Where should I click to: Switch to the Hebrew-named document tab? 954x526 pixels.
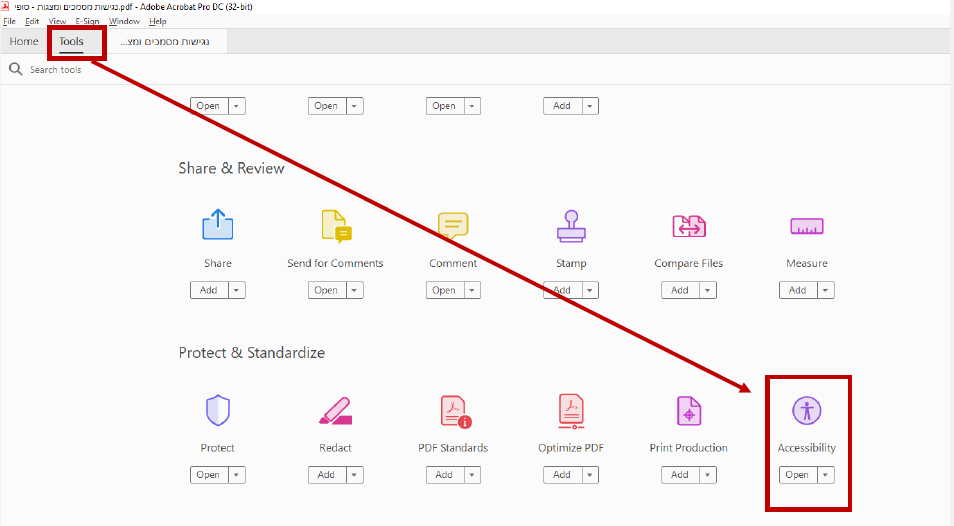(164, 41)
